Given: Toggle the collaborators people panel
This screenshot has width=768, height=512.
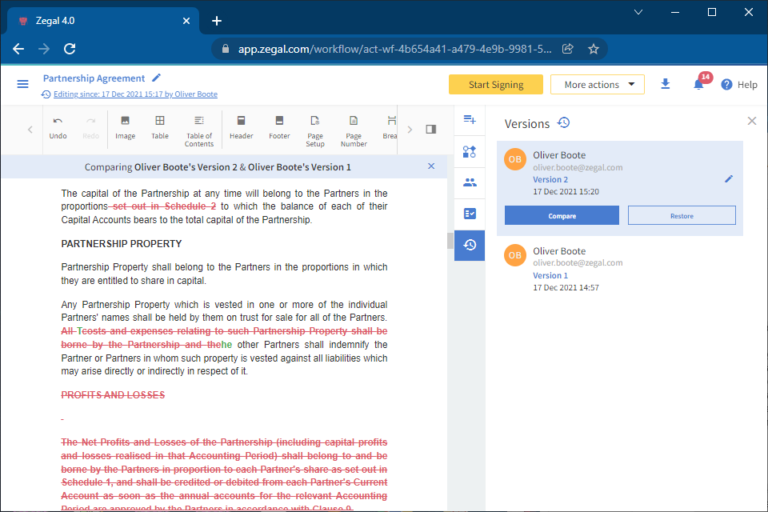Looking at the screenshot, I should point(469,182).
